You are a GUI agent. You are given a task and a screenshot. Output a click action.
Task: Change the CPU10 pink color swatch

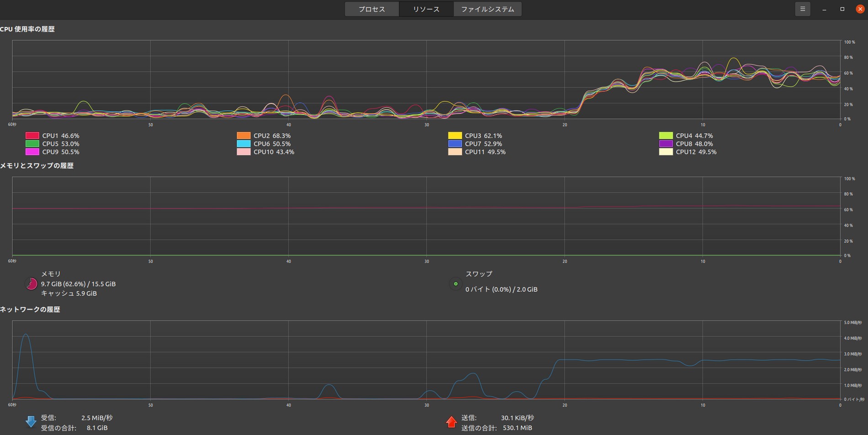pyautogui.click(x=243, y=152)
